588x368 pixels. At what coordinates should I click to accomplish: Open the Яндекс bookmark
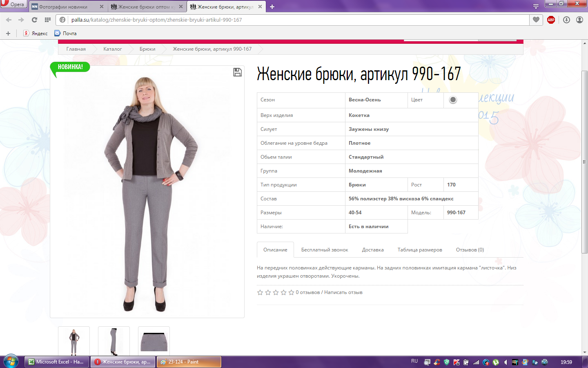tap(36, 34)
